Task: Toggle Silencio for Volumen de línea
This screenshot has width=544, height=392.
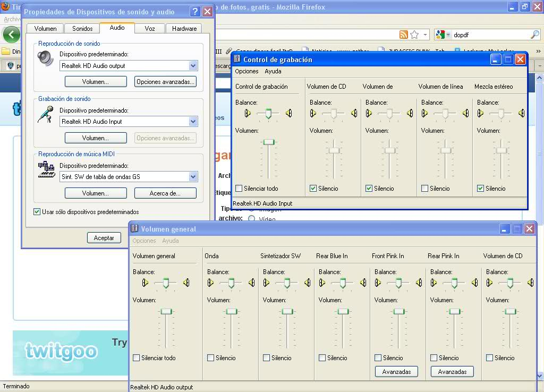Action: coord(425,189)
